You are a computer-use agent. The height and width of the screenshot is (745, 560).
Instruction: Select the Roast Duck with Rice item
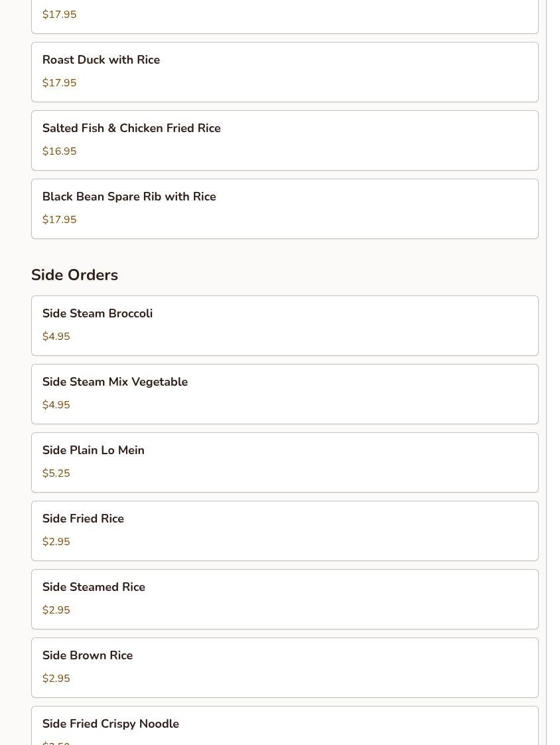(285, 72)
